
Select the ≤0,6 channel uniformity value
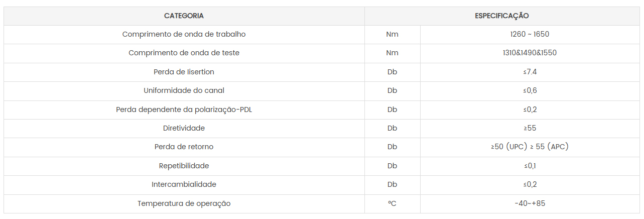click(530, 91)
